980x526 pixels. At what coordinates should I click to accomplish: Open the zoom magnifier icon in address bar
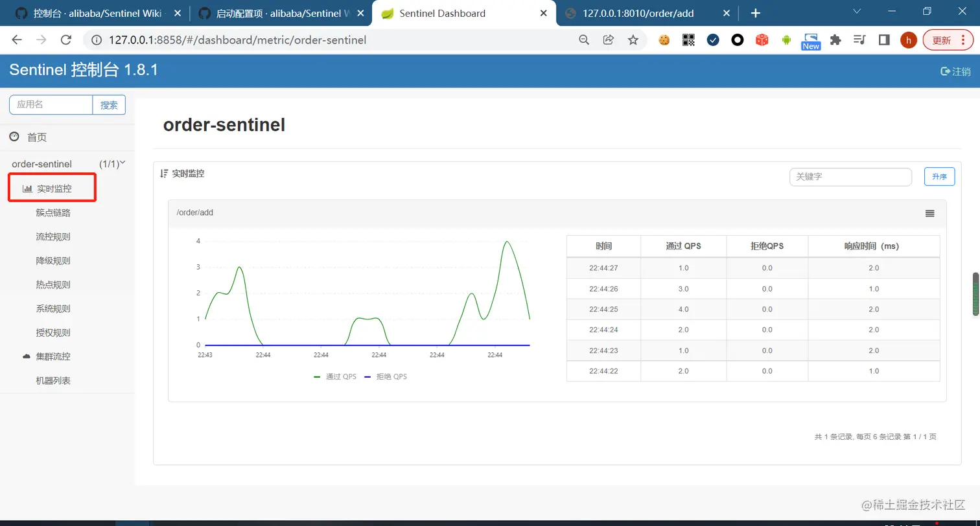[x=584, y=40]
